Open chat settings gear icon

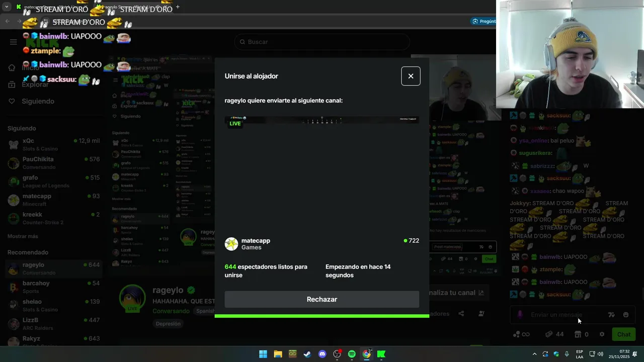coord(602,334)
